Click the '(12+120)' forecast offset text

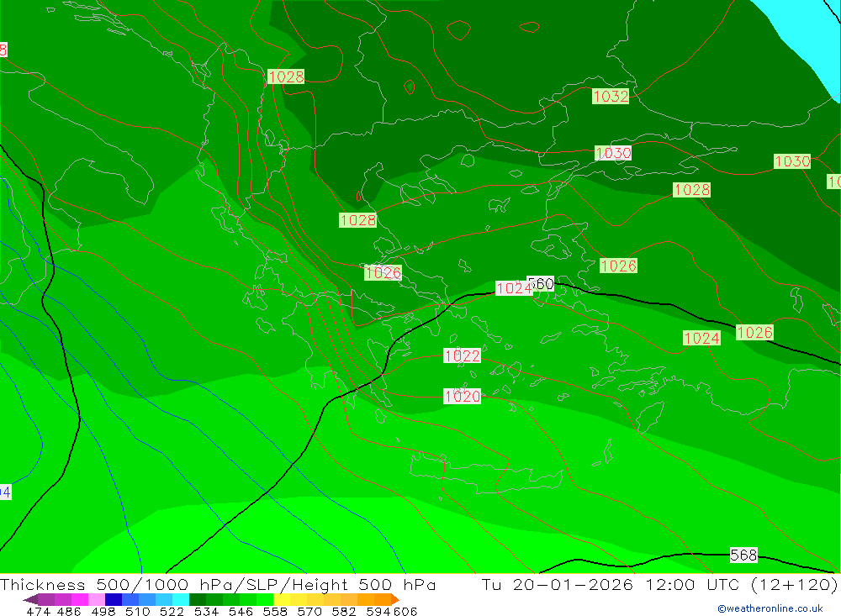pos(793,584)
